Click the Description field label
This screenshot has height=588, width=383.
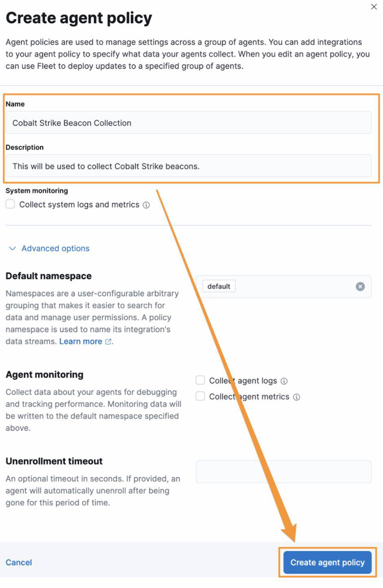(24, 147)
